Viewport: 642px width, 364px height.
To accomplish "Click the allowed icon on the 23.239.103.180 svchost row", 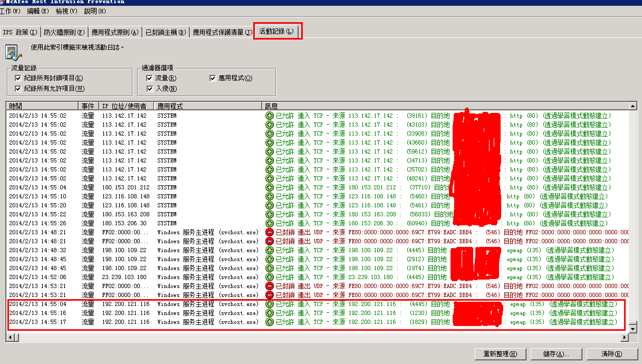I will point(269,277).
